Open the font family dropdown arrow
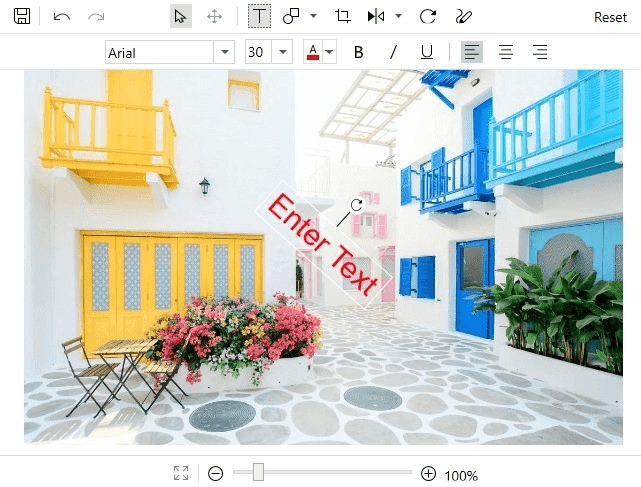The width and height of the screenshot is (641, 487). [224, 52]
